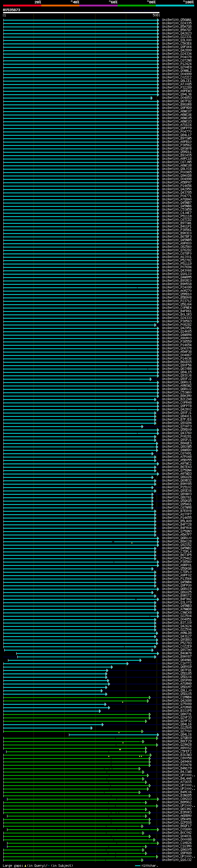Open hit UniRef100_P12424
The width and height of the screenshot is (197, 868).
[x=177, y=64]
